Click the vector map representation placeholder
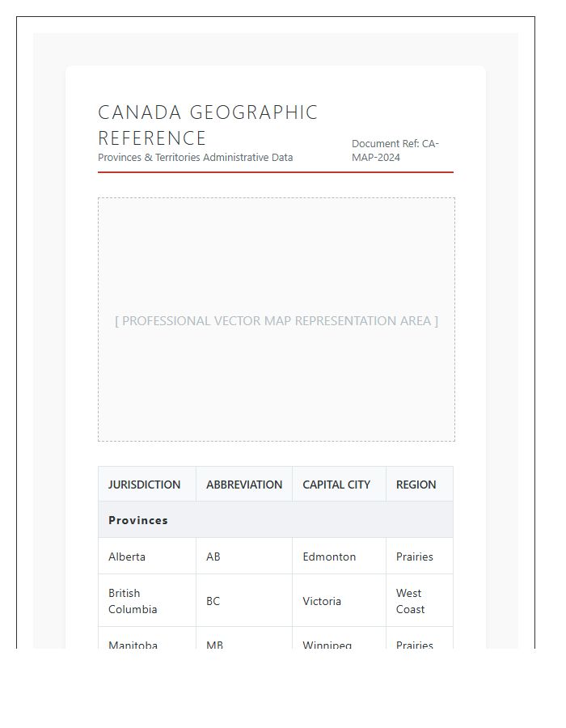The width and height of the screenshot is (566, 728). click(277, 320)
